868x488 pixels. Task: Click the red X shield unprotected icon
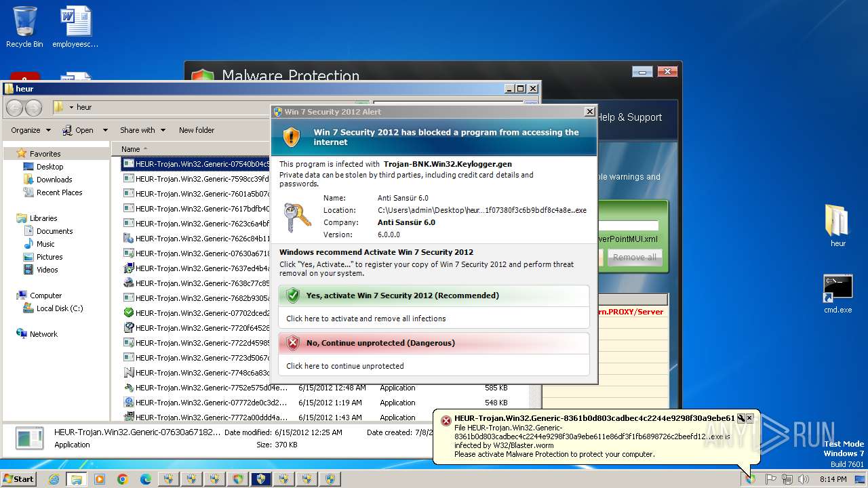(293, 343)
